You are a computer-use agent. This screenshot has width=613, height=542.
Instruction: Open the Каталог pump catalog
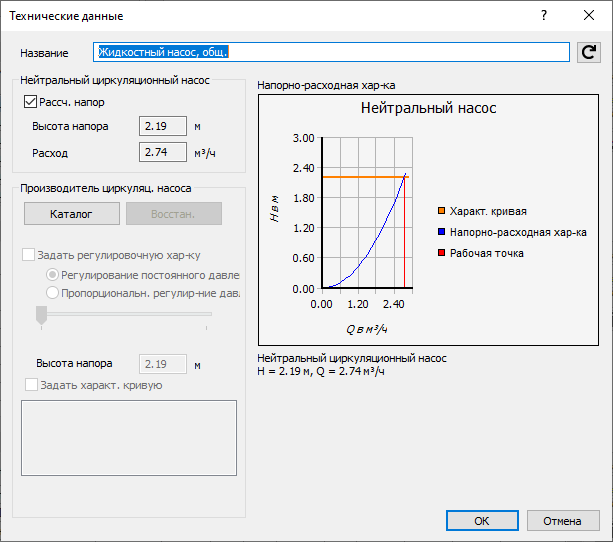pyautogui.click(x=72, y=214)
